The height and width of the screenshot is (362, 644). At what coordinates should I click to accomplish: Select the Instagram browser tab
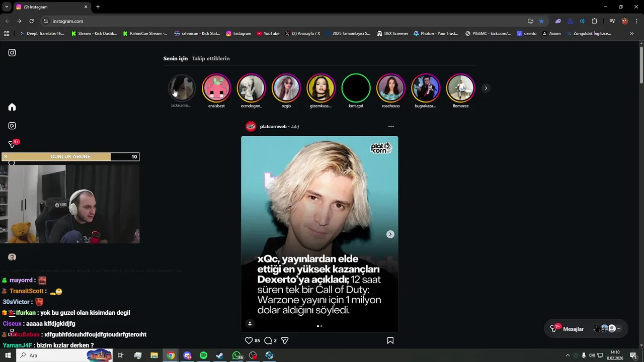point(51,7)
